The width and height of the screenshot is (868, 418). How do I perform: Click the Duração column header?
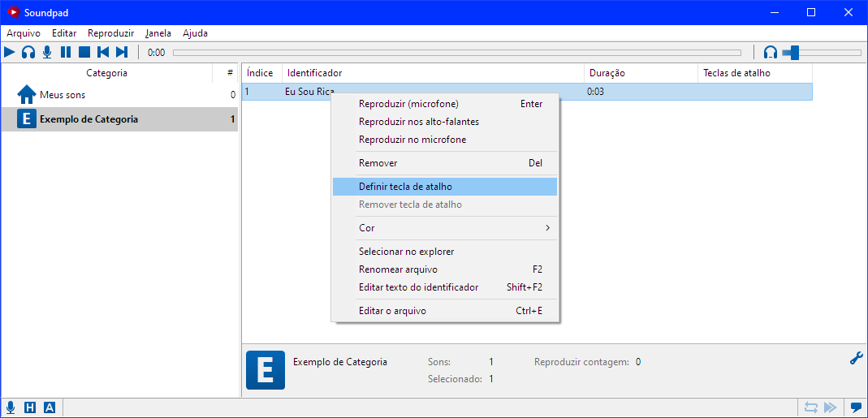click(x=640, y=73)
